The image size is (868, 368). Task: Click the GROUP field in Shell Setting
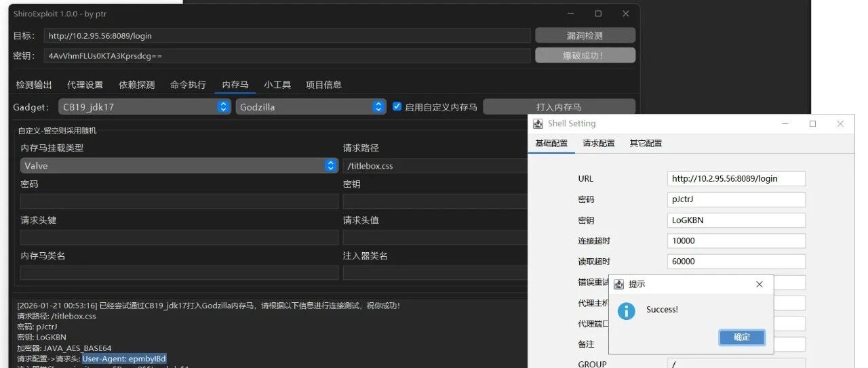click(x=736, y=365)
